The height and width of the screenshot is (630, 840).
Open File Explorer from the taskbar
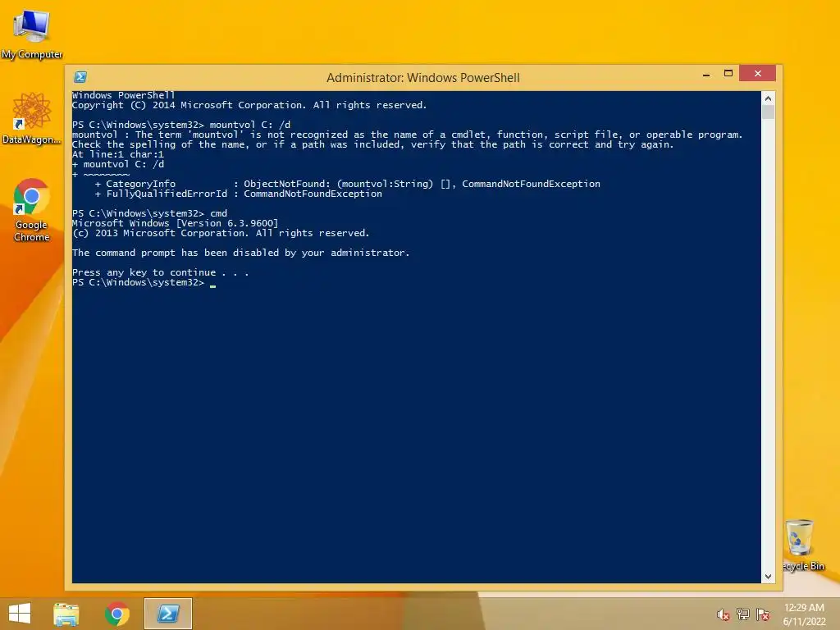pyautogui.click(x=66, y=614)
